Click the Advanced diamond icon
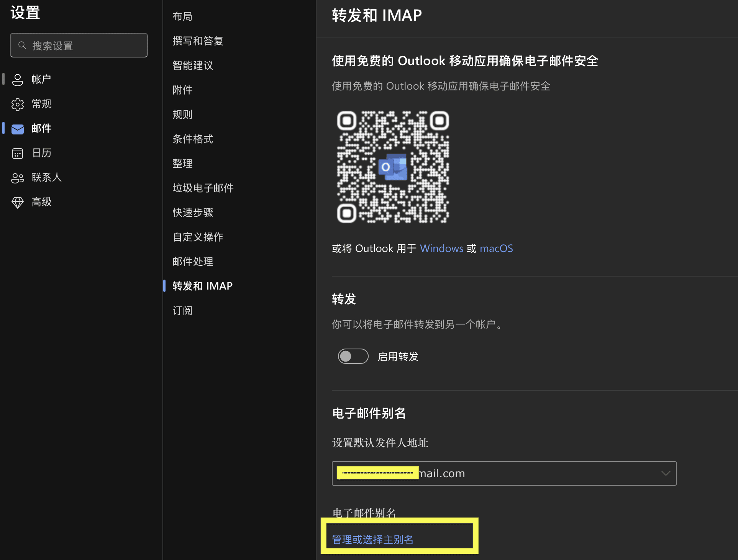This screenshot has height=560, width=738. pos(18,202)
